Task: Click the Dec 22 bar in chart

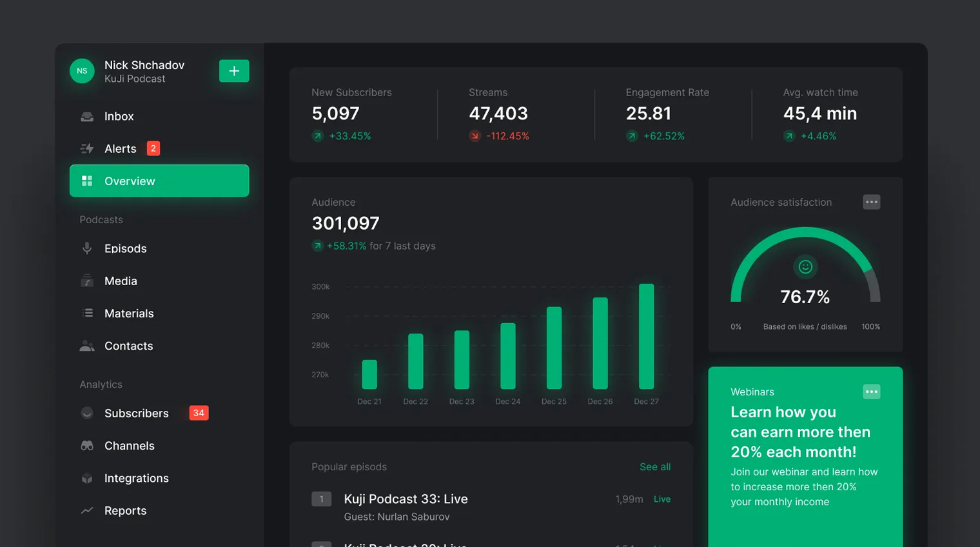Action: click(416, 361)
